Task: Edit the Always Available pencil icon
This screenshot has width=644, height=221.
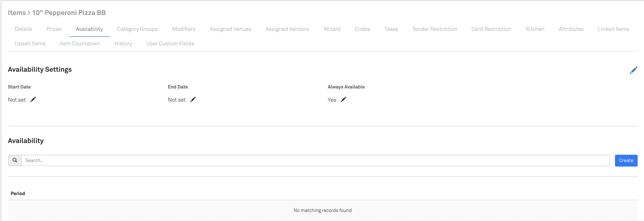Action: tap(344, 100)
